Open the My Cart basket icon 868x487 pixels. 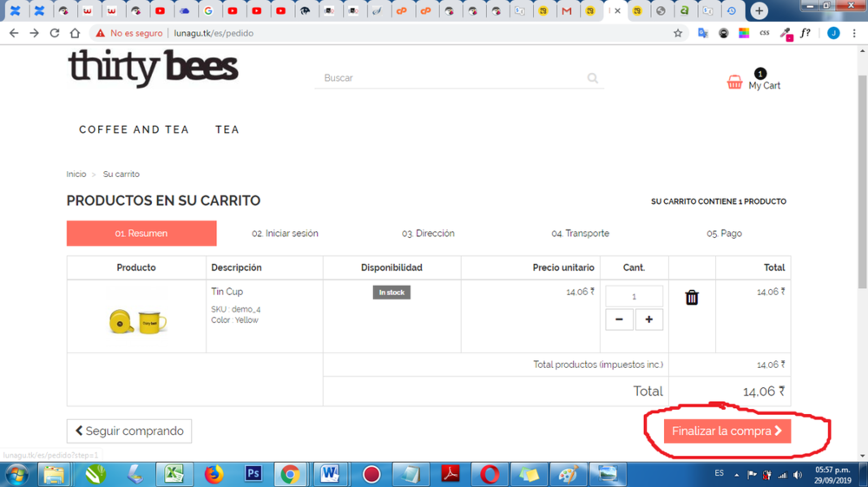point(735,82)
